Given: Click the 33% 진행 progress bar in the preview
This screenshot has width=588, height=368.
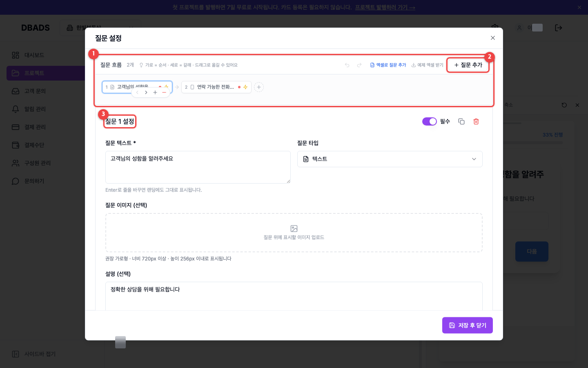Looking at the screenshot, I should click(533, 142).
